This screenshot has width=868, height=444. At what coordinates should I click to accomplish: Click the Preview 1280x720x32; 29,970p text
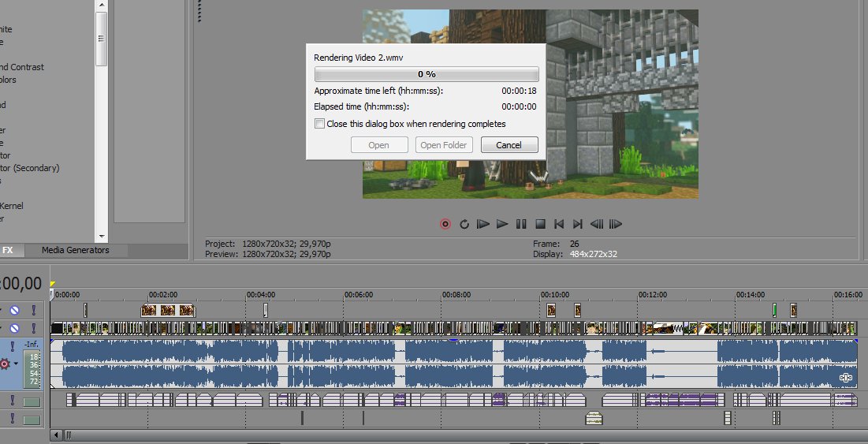[268, 254]
